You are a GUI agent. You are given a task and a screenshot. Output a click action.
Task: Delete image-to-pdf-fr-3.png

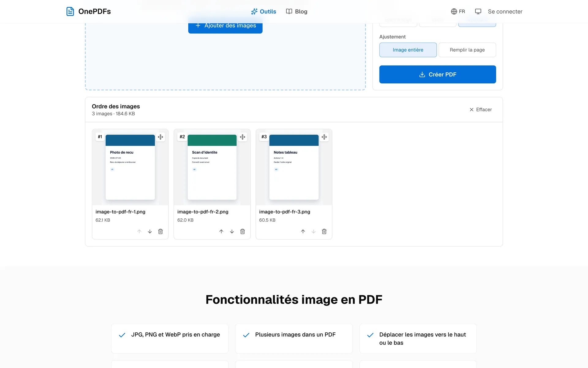pyautogui.click(x=324, y=232)
